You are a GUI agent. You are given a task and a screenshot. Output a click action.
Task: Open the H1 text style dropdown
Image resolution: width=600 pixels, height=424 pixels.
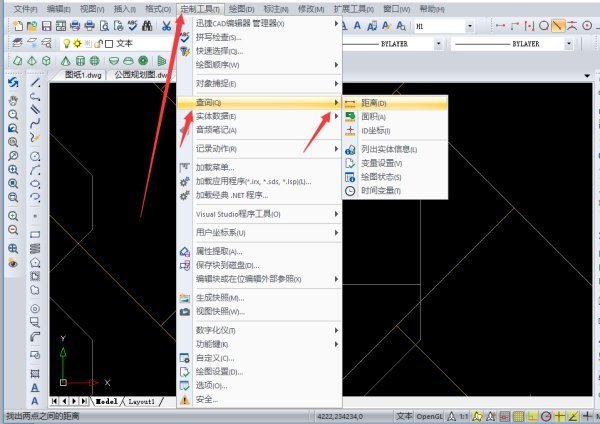tap(470, 26)
